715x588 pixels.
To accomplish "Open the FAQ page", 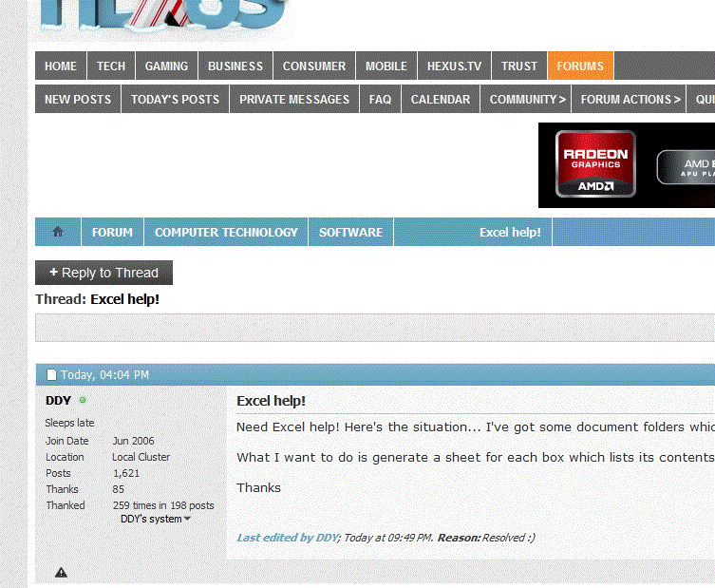I will (380, 99).
